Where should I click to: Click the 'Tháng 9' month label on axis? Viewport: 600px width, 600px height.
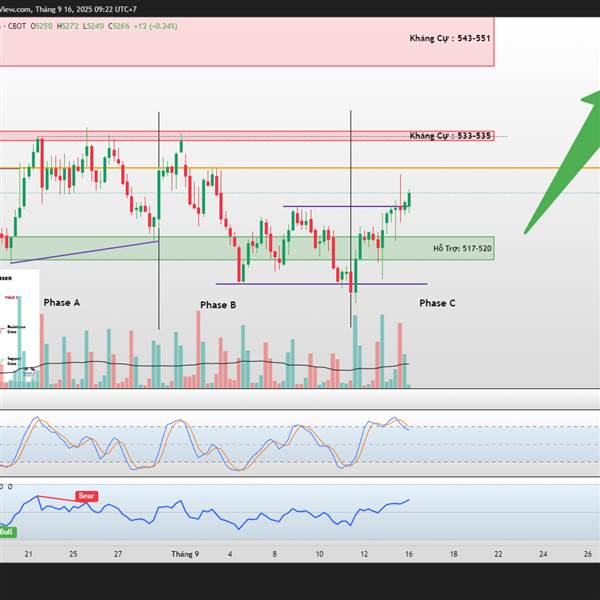click(185, 554)
